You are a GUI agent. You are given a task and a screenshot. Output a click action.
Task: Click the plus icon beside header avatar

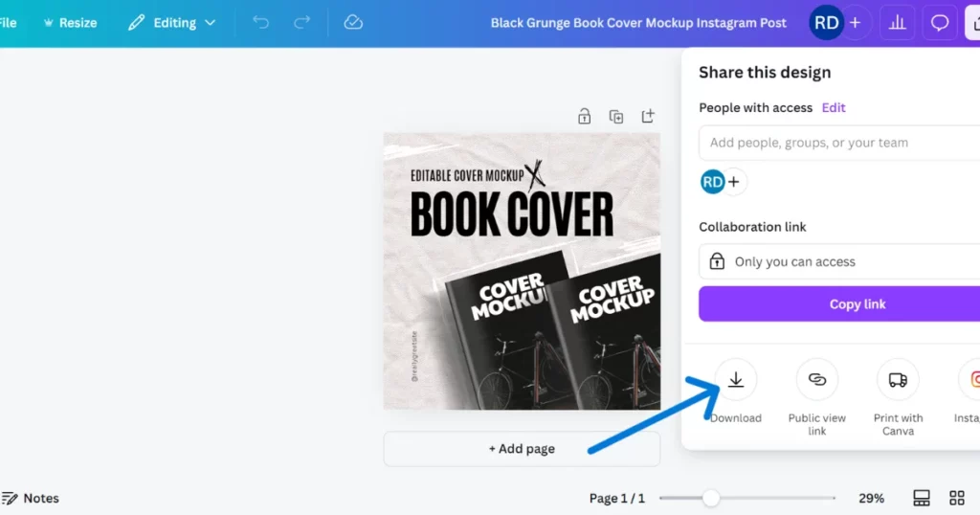click(856, 23)
